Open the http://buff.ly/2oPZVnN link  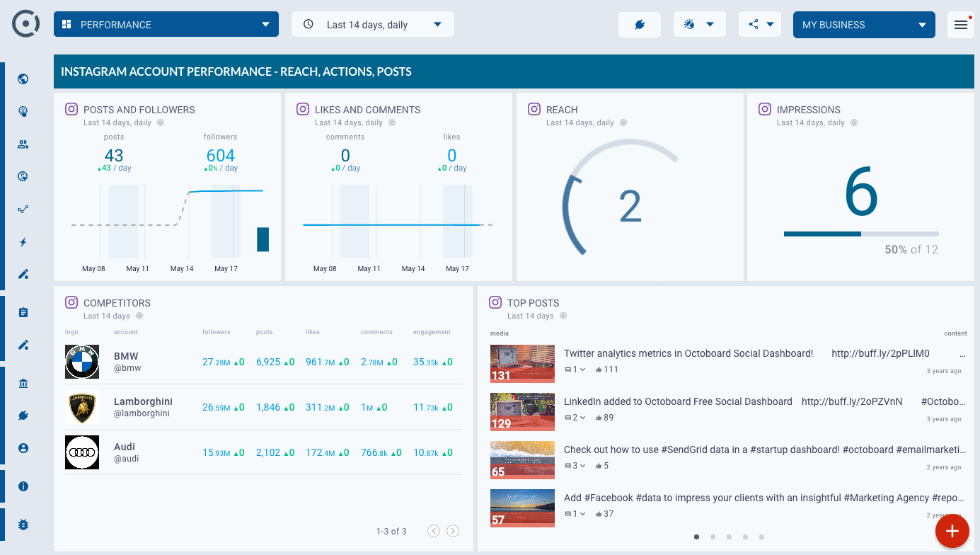coord(852,401)
